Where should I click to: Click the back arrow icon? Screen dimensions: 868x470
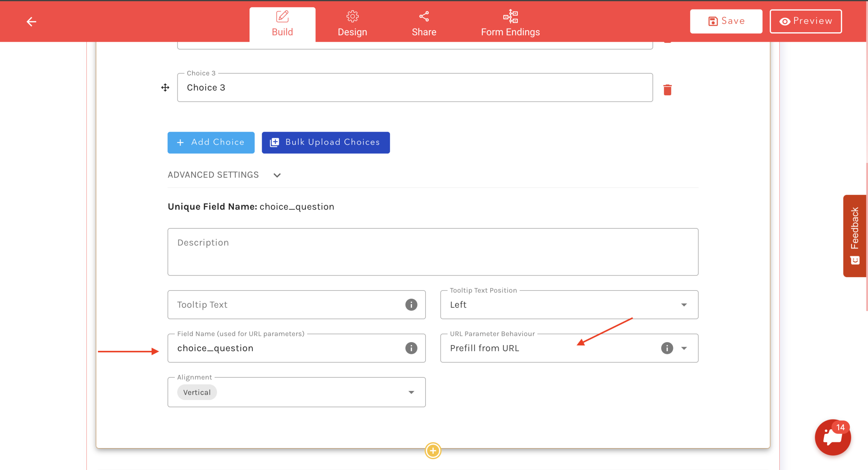click(x=31, y=22)
